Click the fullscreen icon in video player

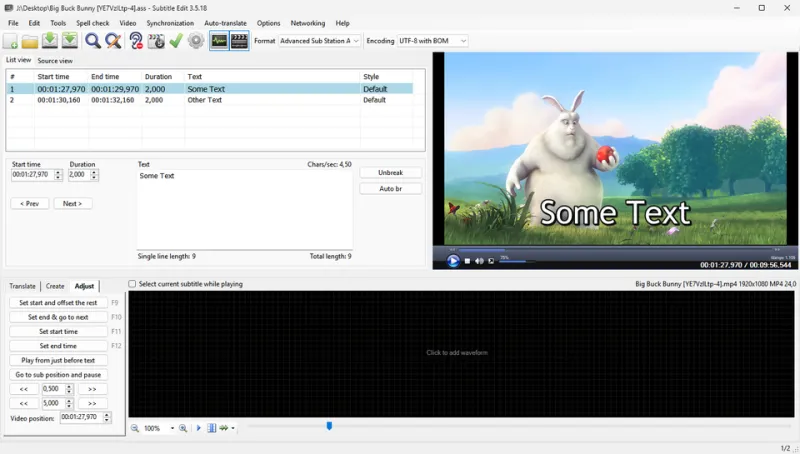(x=491, y=261)
